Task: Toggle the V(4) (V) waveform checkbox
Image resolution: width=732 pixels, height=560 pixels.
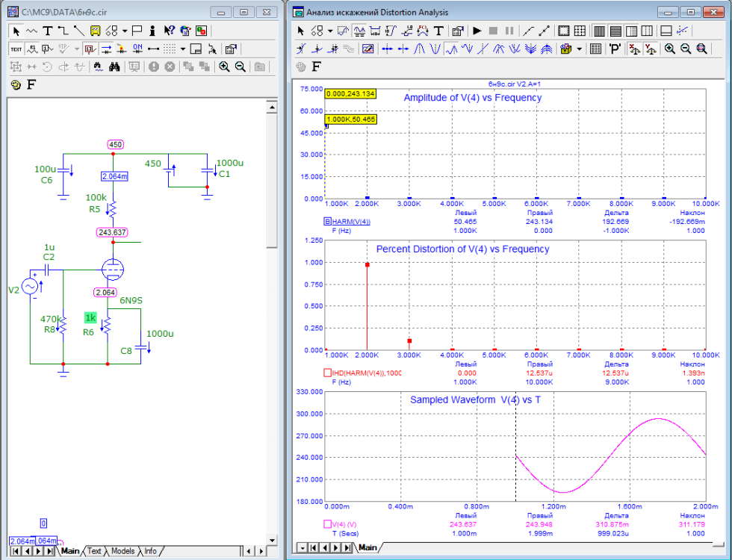Action: 327,524
